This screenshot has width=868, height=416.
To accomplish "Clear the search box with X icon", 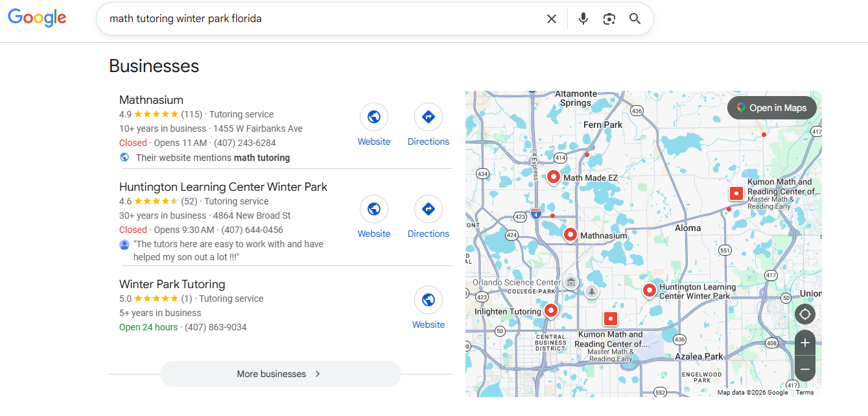I will pyautogui.click(x=551, y=19).
